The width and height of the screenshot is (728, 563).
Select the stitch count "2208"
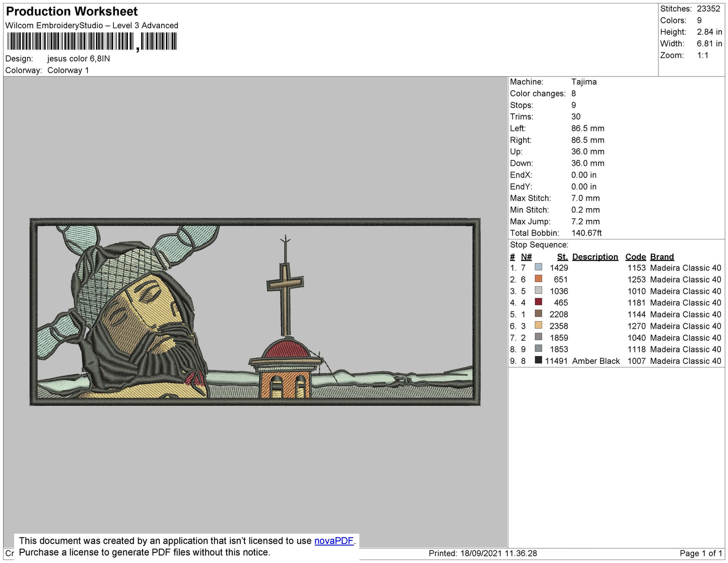click(x=559, y=315)
